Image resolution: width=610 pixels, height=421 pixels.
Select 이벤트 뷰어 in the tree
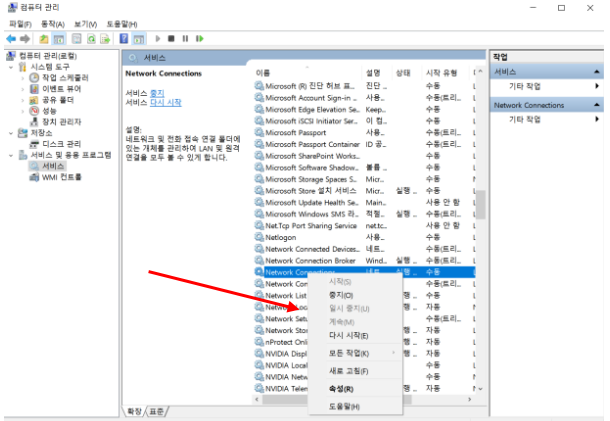61,89
